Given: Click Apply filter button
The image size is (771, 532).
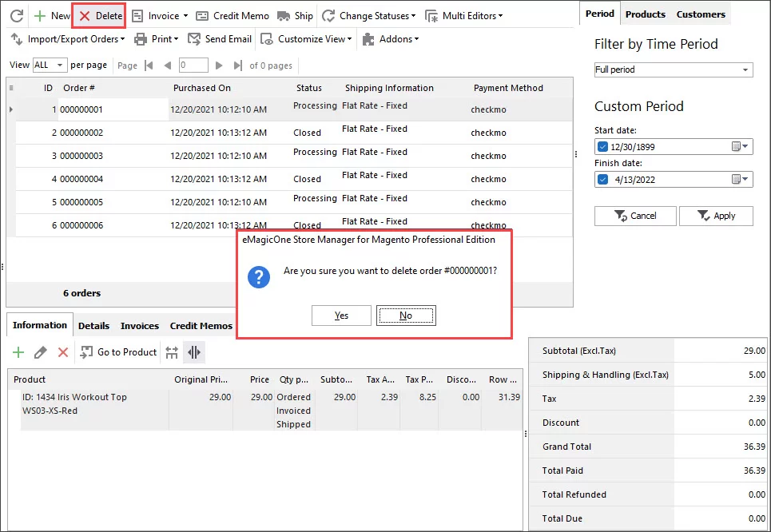Looking at the screenshot, I should [716, 216].
